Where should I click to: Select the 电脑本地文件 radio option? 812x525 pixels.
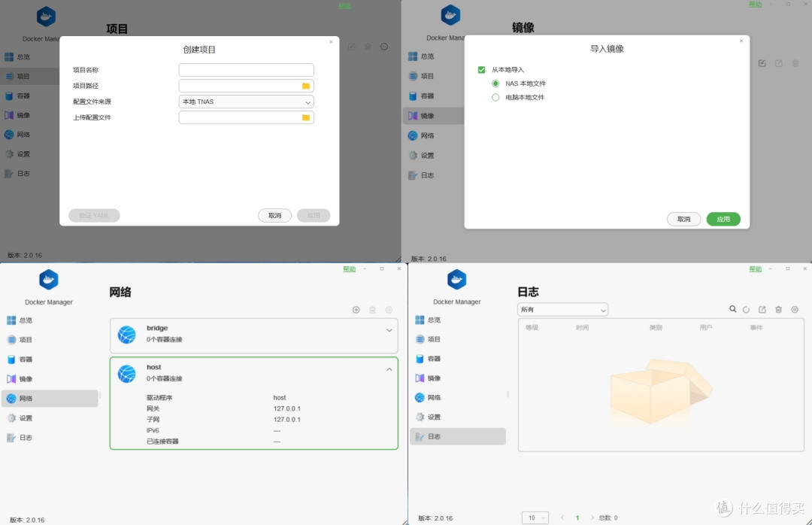[495, 98]
